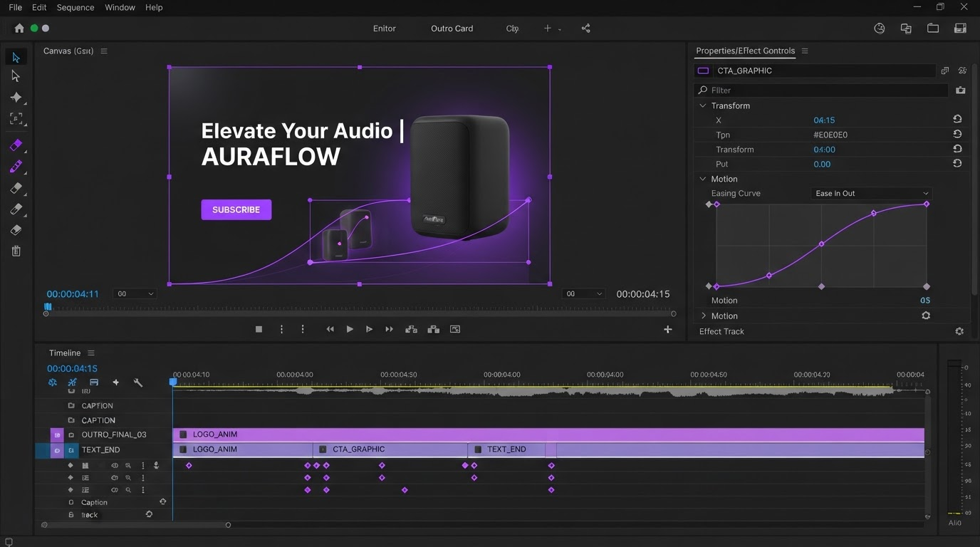This screenshot has height=547, width=980.
Task: Collapse the Motion section with Easing Curve
Action: pos(703,179)
